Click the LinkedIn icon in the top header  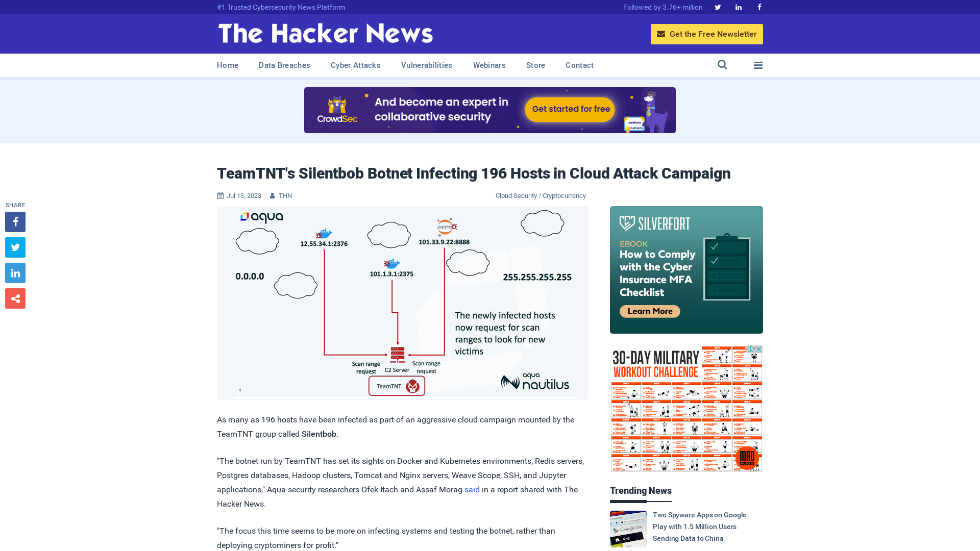pos(739,7)
